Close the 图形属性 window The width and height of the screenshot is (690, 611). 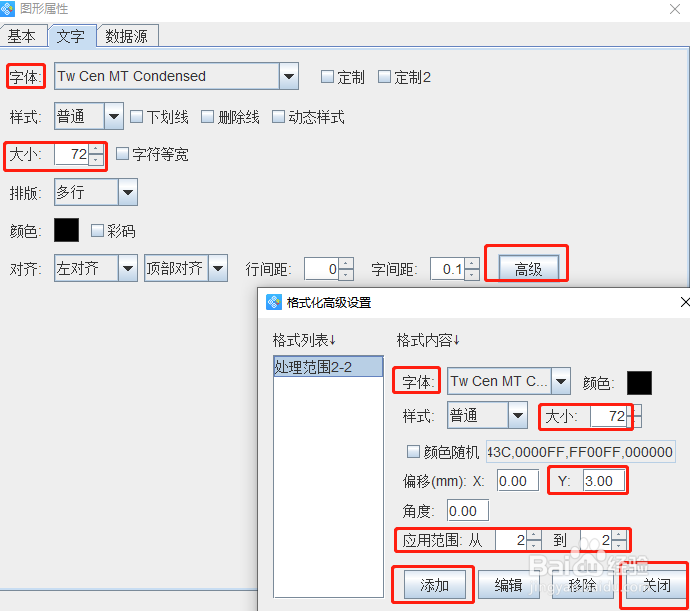pos(675,9)
